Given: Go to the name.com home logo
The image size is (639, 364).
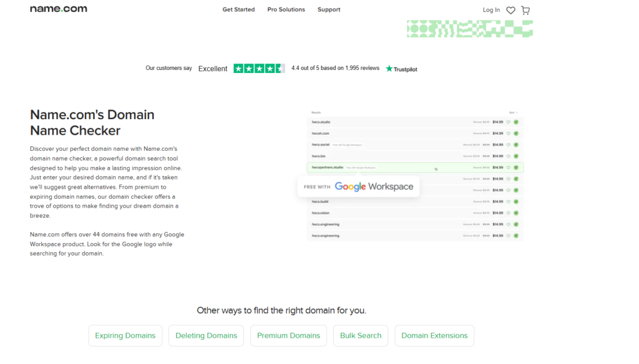Looking at the screenshot, I should [x=59, y=9].
